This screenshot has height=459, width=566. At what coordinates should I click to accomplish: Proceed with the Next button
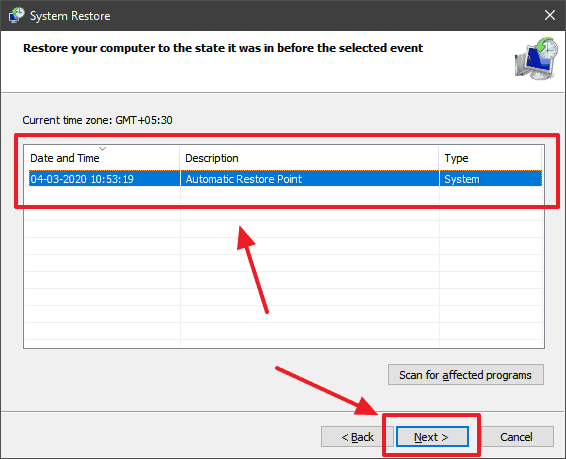432,437
